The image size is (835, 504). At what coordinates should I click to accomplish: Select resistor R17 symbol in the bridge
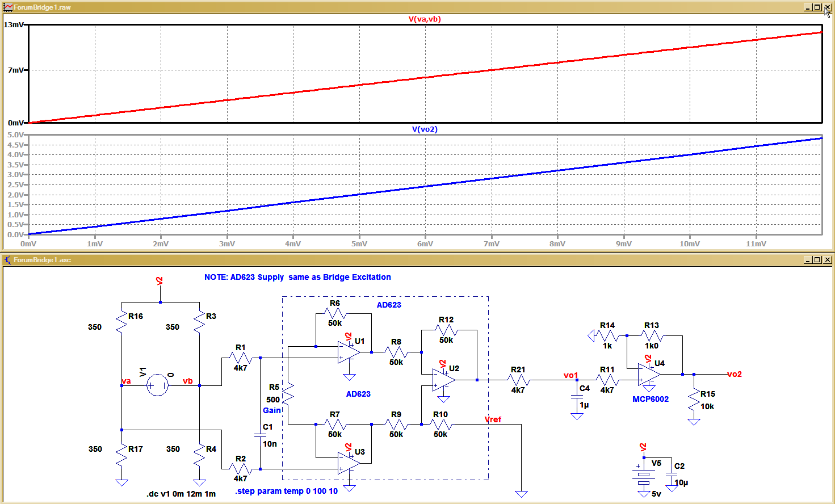click(121, 456)
